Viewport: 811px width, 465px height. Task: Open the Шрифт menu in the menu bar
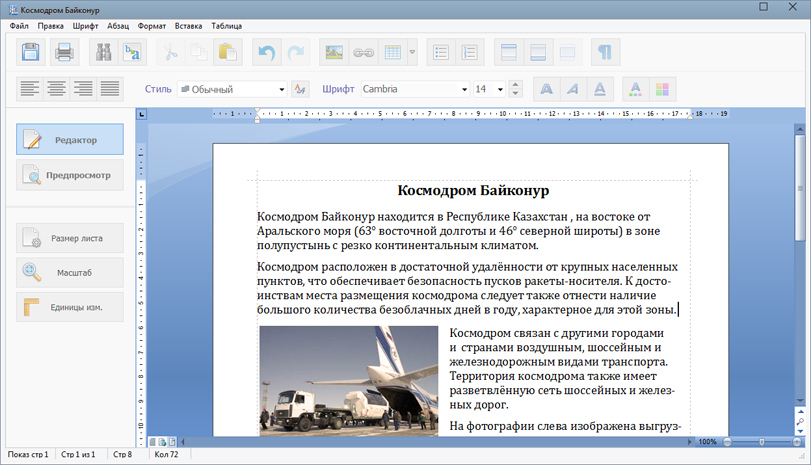(85, 26)
